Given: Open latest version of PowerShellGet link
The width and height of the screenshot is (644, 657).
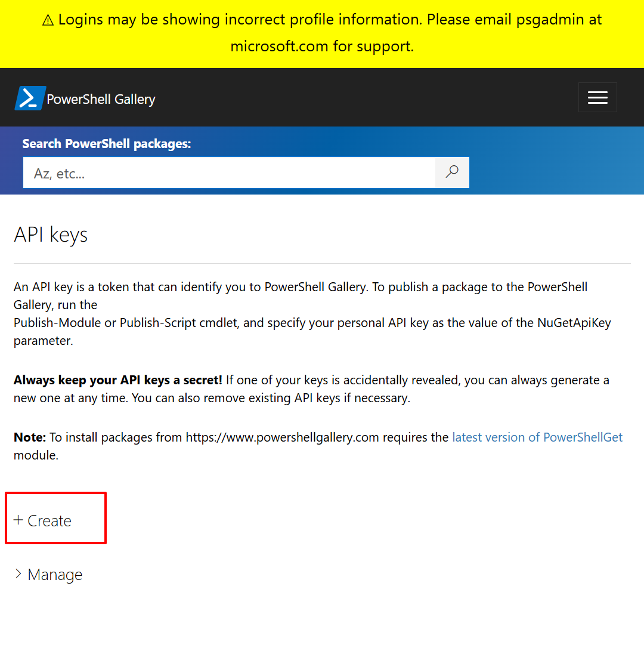Looking at the screenshot, I should (x=537, y=437).
